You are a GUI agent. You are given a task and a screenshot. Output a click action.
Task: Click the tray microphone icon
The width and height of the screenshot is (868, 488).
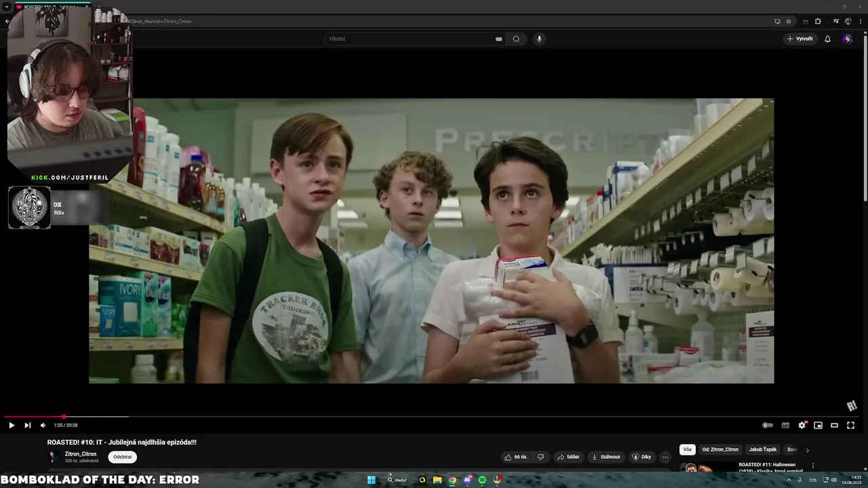(x=799, y=480)
